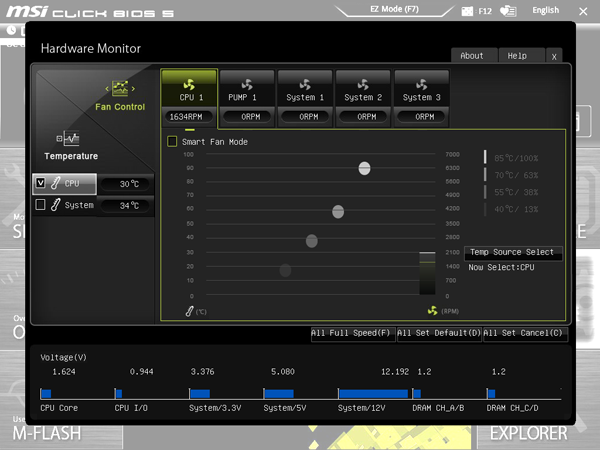Click the DRAM CH_C/D voltage bar

click(491, 393)
